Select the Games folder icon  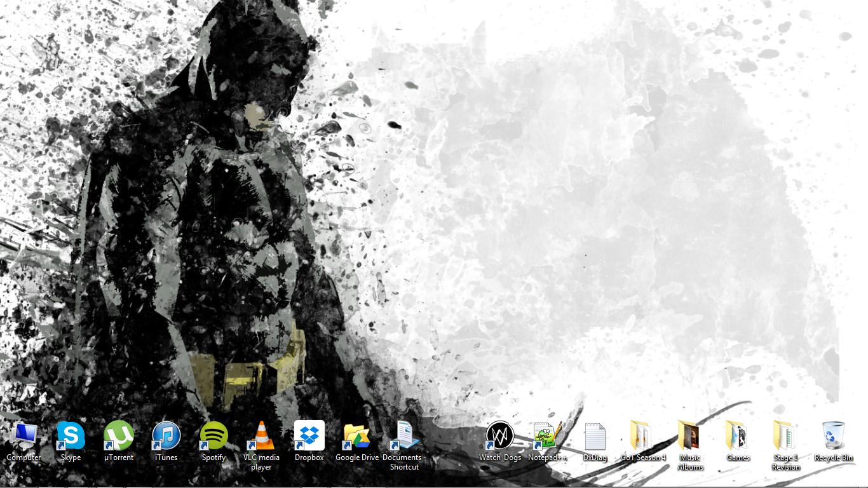(x=738, y=436)
